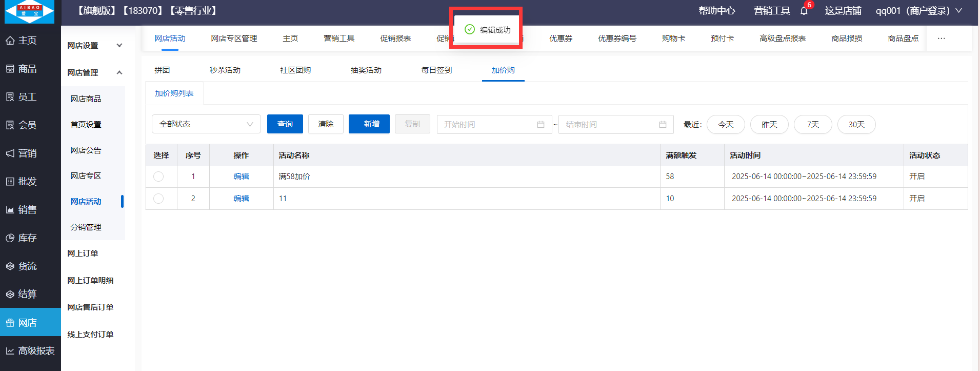Click calendar icon in 开始时间 field
This screenshot has width=980, height=371.
[541, 125]
